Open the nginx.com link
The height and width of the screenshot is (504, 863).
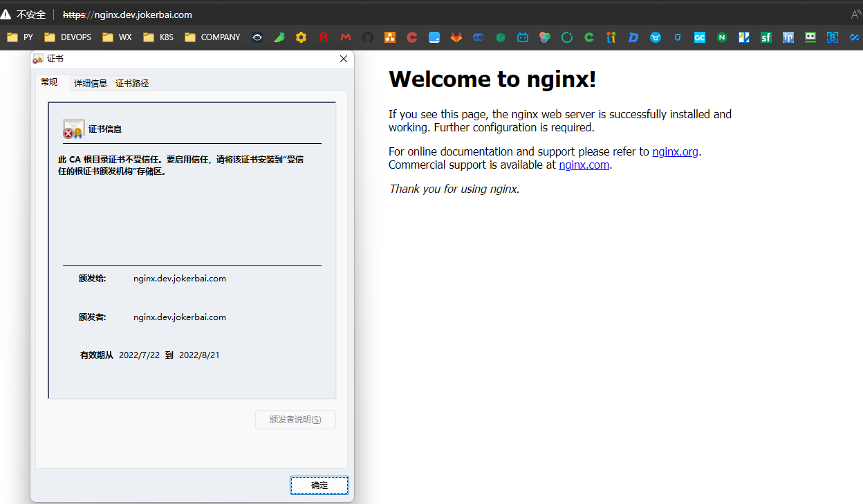584,165
